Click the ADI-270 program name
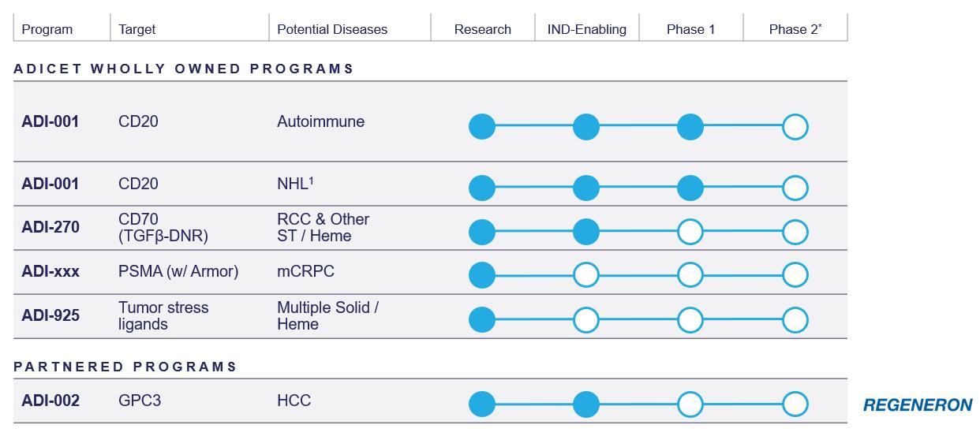Image resolution: width=980 pixels, height=436 pixels. pos(50,227)
